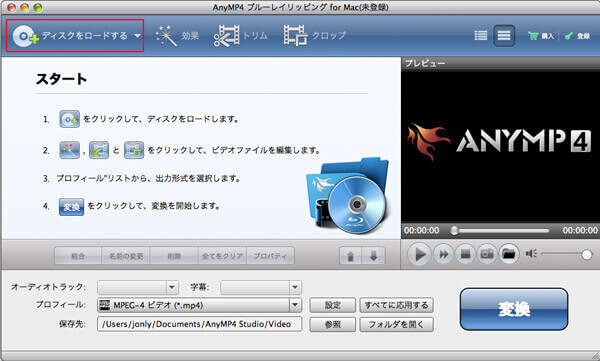This screenshot has height=361, width=600.
Task: Switch to the compact list view icon
Action: coord(504,36)
